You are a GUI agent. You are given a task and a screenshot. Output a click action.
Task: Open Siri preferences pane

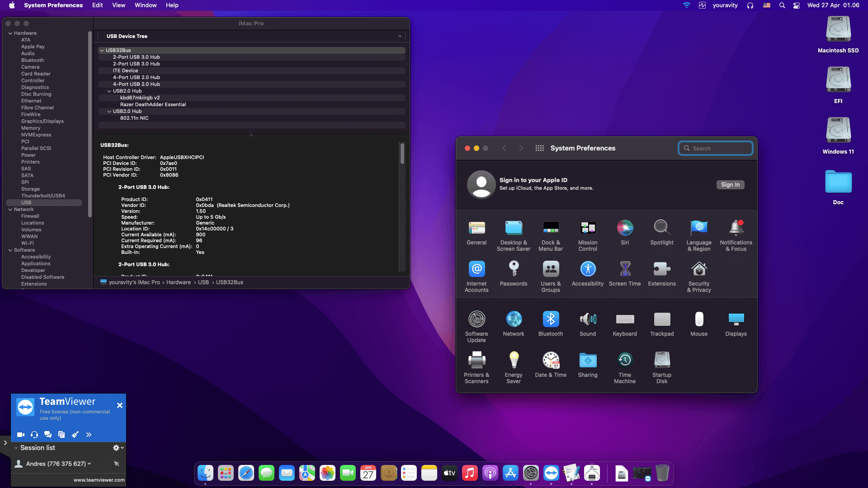pyautogui.click(x=625, y=233)
